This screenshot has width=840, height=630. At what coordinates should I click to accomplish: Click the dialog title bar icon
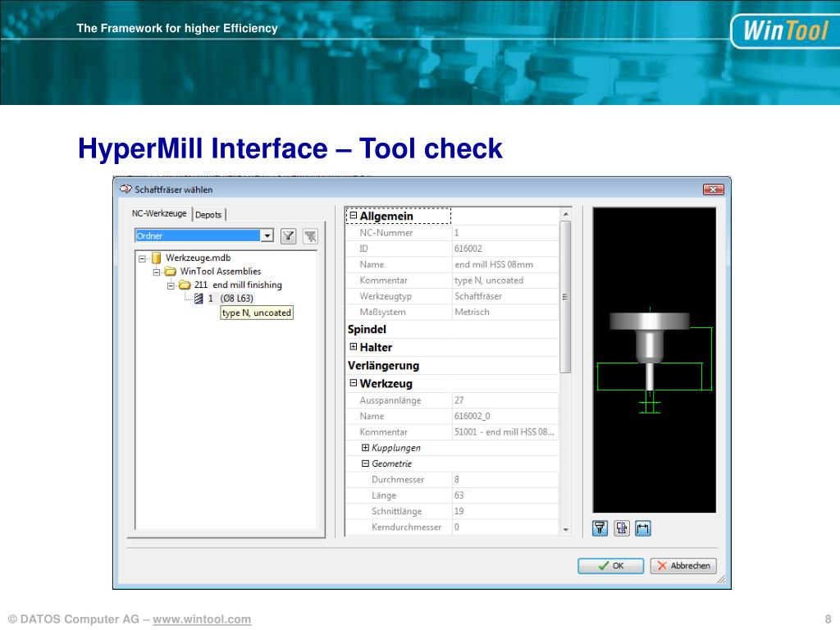tap(126, 189)
